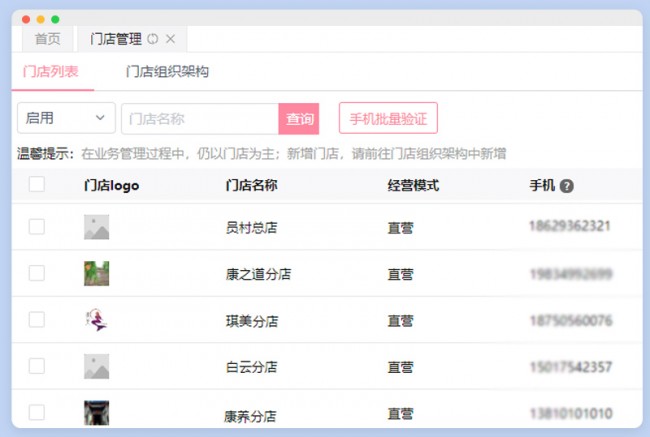Click the refresh icon on 门店管理 tab
This screenshot has width=650, height=437.
(153, 39)
